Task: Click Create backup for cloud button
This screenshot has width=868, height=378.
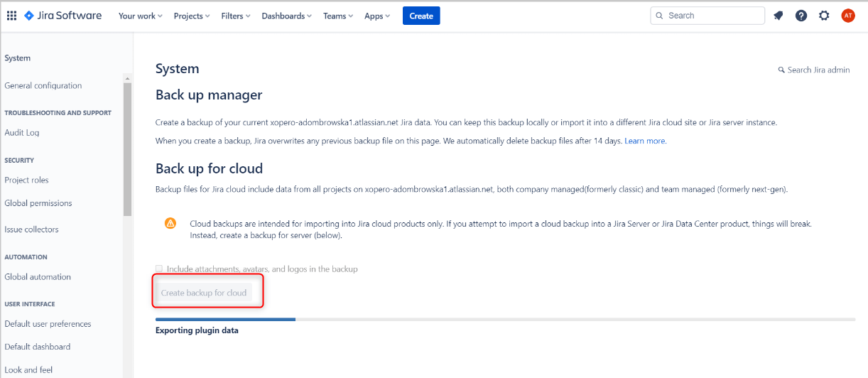Action: pyautogui.click(x=204, y=293)
